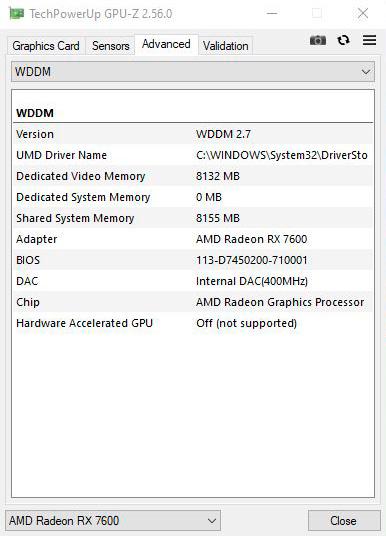This screenshot has width=386, height=536.
Task: Open the hamburger menu icon
Action: [369, 40]
